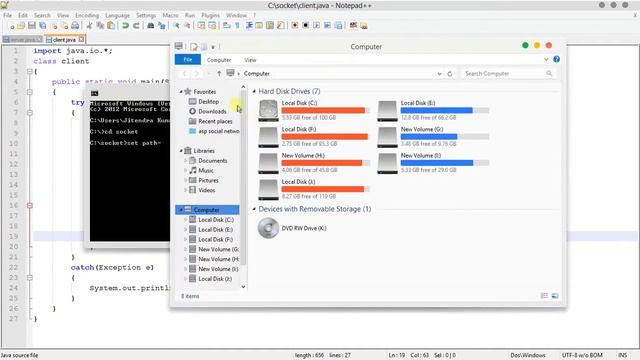Screen dimensions: 640x360
Task: Open Customize Quick Access Toolbar dropdown
Action: pyautogui.click(x=213, y=47)
